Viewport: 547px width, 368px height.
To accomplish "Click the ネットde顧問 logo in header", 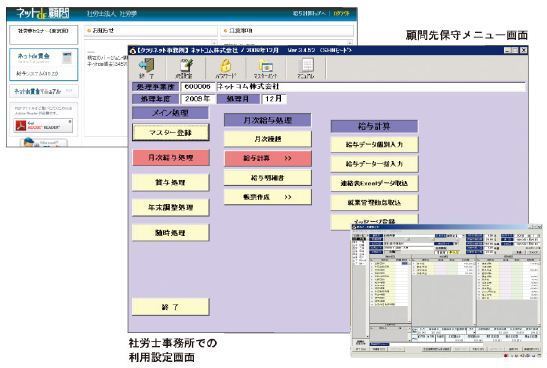I will point(43,14).
